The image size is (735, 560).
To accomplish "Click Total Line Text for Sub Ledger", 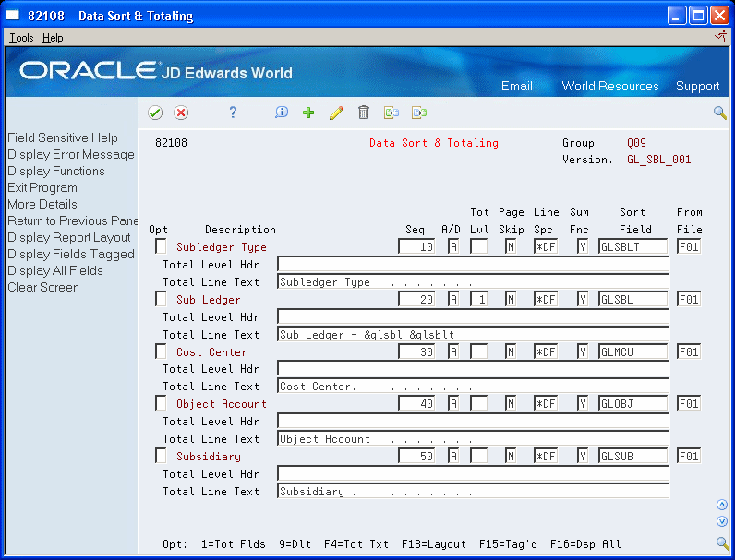I will (x=473, y=334).
